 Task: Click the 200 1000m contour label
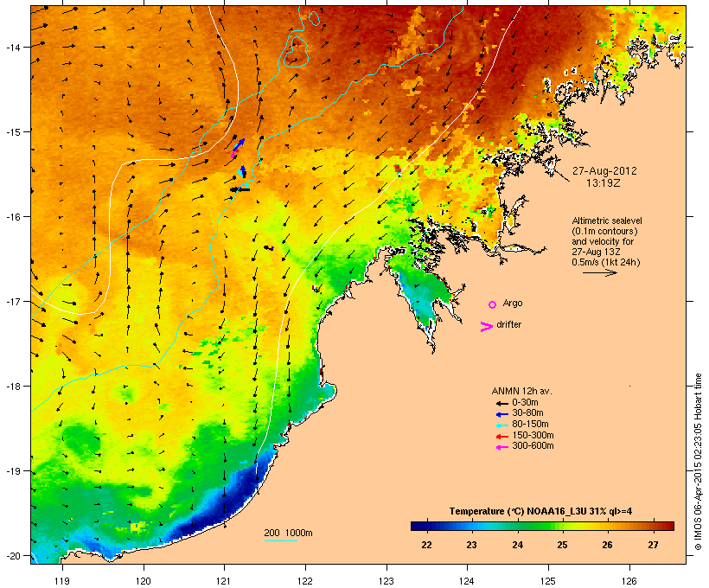pyautogui.click(x=288, y=533)
